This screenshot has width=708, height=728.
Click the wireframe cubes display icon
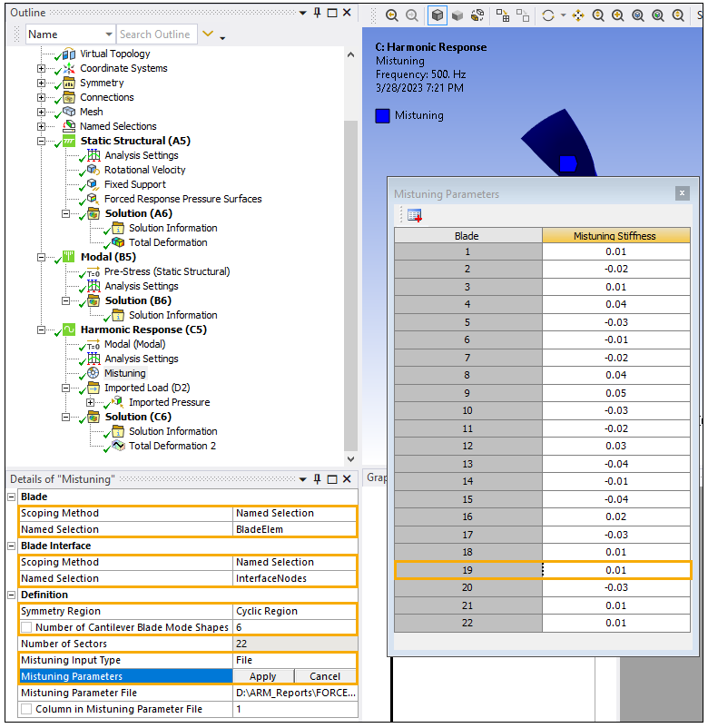coord(477,15)
